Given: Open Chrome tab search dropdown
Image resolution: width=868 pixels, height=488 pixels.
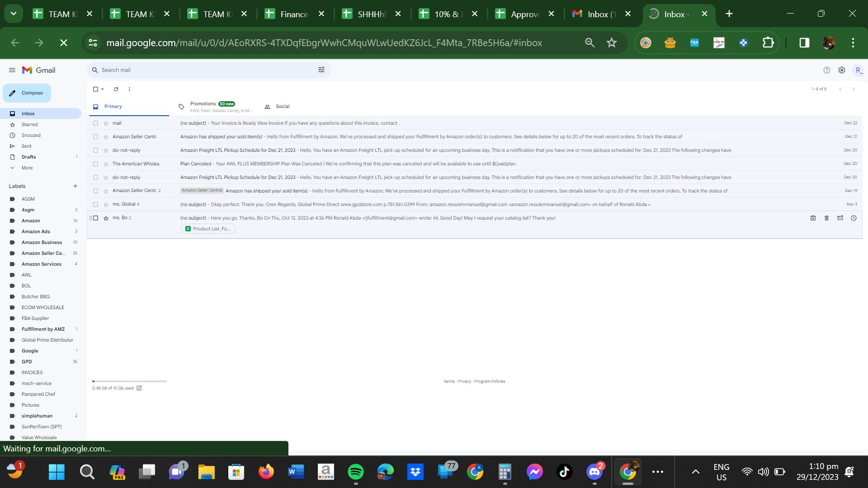Looking at the screenshot, I should click(14, 14).
